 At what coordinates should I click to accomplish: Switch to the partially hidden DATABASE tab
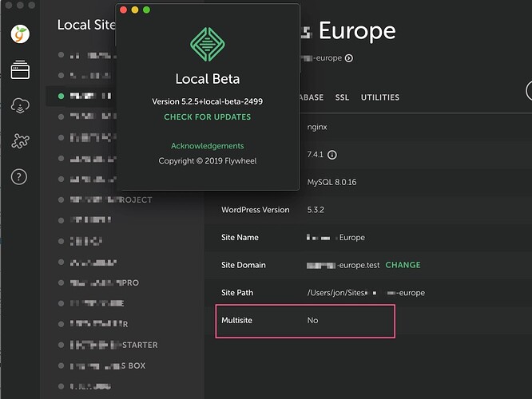point(312,97)
